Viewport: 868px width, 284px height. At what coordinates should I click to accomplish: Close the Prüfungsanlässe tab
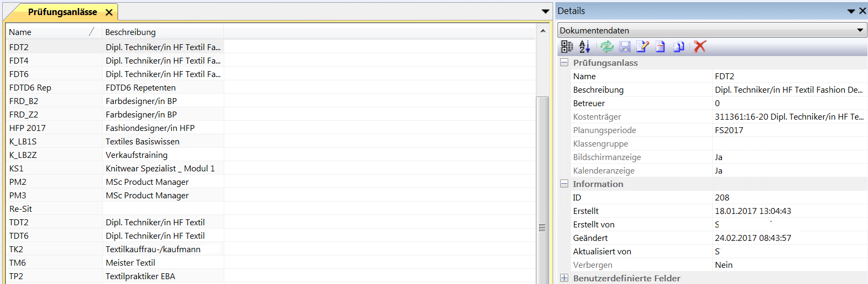[109, 12]
